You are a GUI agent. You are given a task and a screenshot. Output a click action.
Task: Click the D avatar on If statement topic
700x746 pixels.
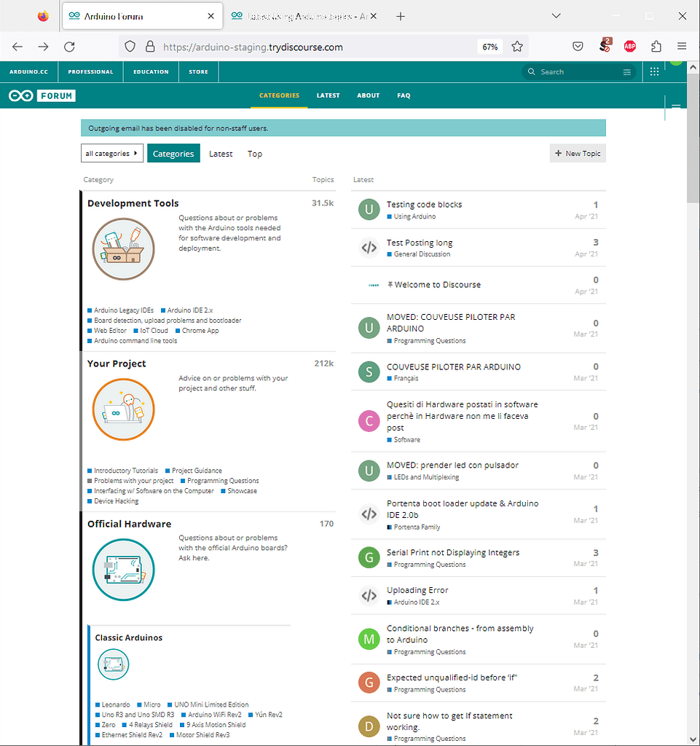pos(369,726)
